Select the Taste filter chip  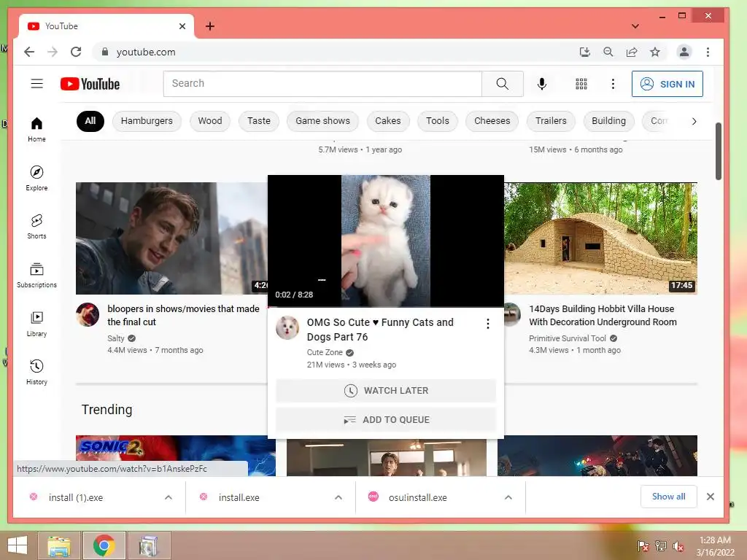click(259, 121)
